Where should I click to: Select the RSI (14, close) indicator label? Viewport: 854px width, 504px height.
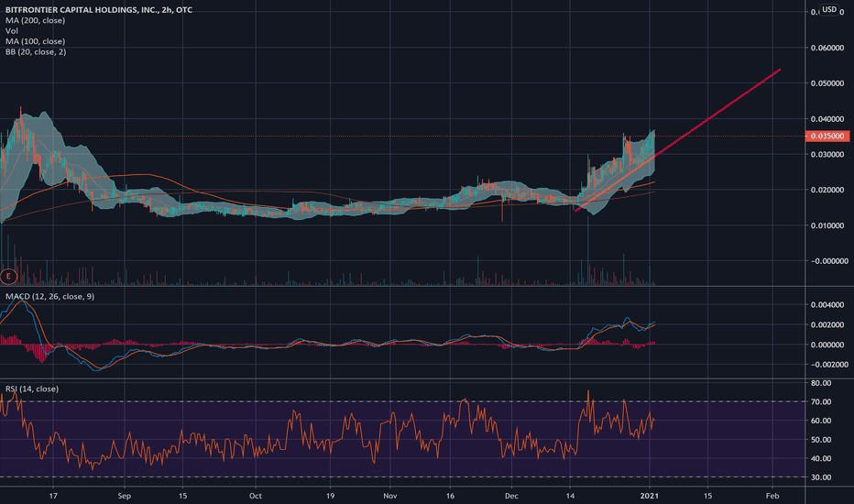(x=32, y=389)
